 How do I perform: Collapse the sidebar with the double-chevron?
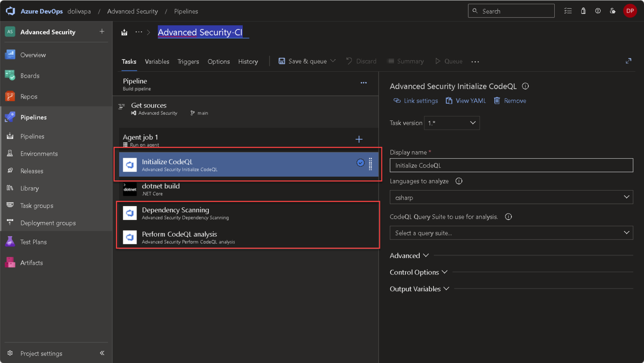pyautogui.click(x=102, y=353)
